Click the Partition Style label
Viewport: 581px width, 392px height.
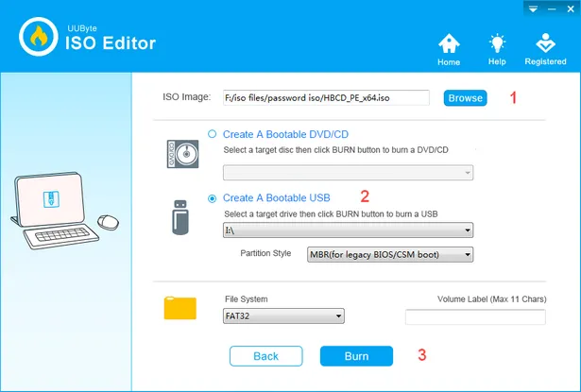pyautogui.click(x=265, y=253)
